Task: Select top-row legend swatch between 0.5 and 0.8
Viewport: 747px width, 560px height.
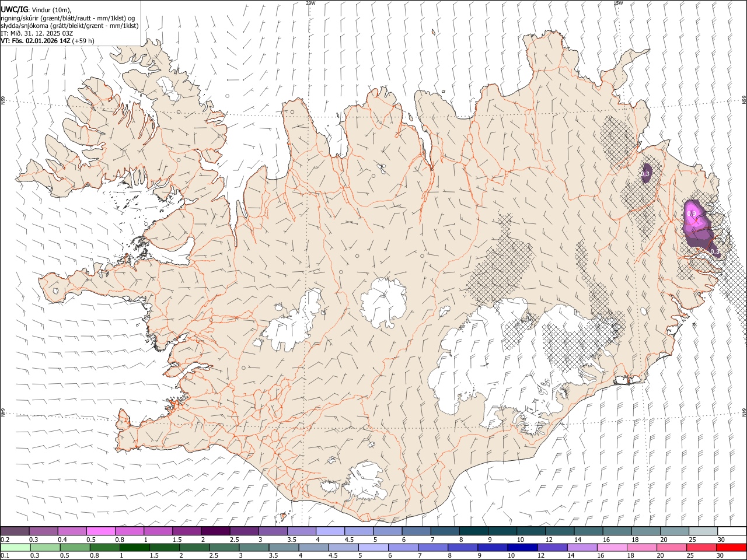Action: coord(101,531)
